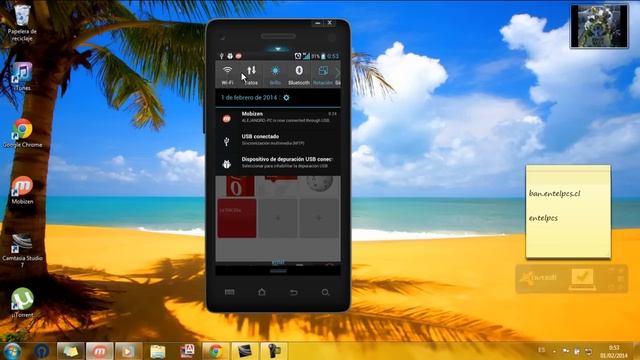Tap the phone Menu hardware button

[x=229, y=292]
